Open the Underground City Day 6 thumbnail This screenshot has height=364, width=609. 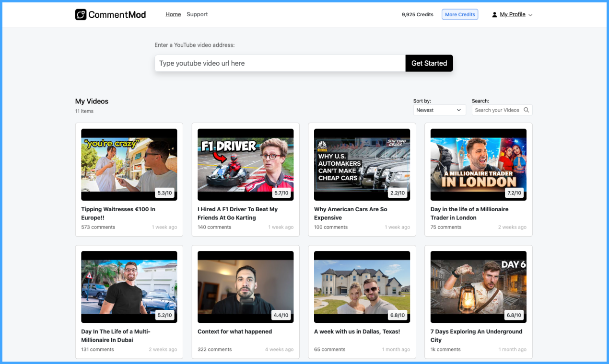coord(479,287)
